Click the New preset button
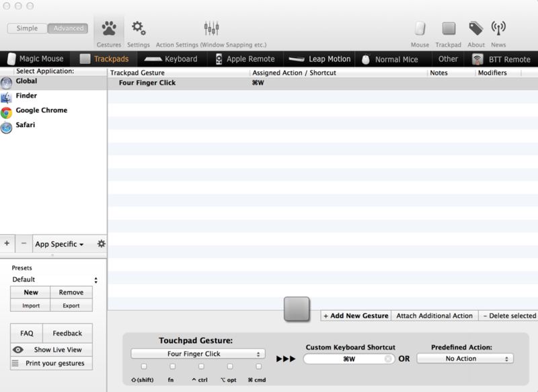The width and height of the screenshot is (538, 392). [30, 292]
